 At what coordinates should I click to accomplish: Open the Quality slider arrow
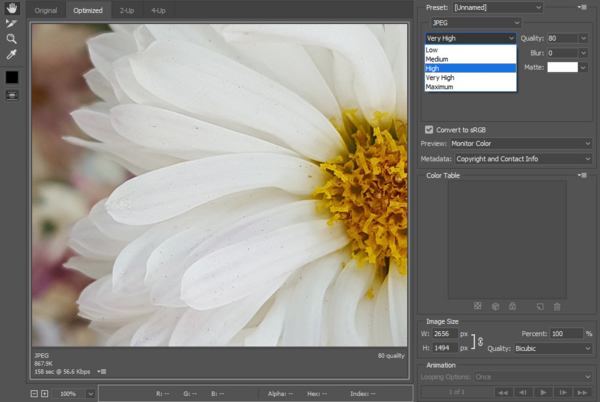(583, 38)
